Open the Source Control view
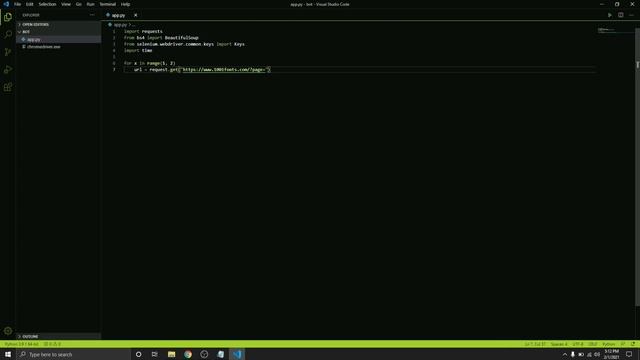 8,52
